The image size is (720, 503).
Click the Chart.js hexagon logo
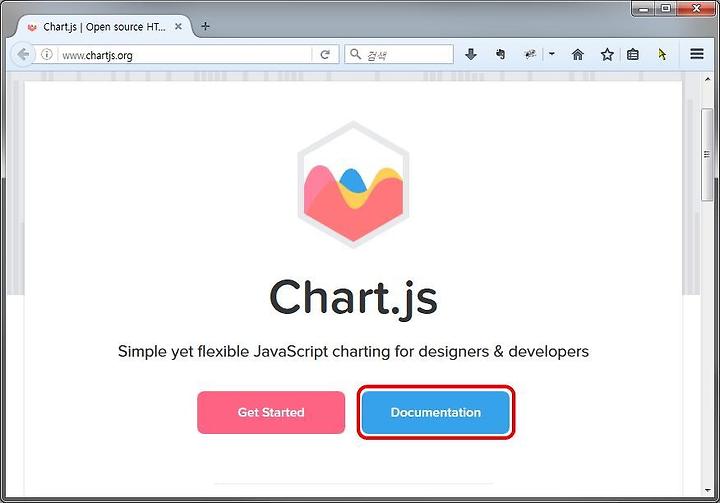[353, 184]
